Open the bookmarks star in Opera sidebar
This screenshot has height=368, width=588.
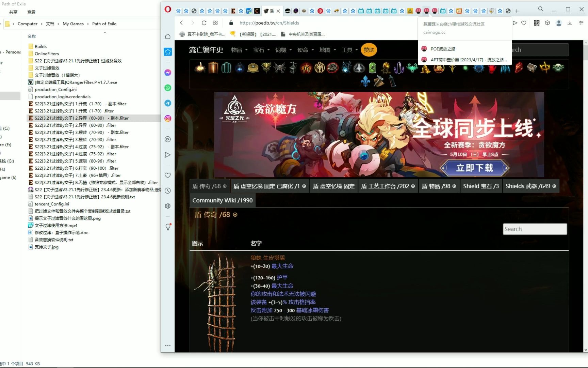(168, 52)
